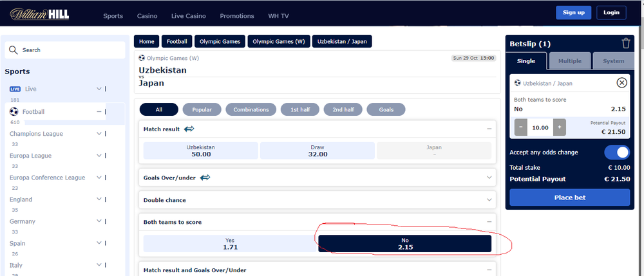Click the Football ball icon in sidebar
The width and height of the screenshot is (644, 276).
(14, 111)
